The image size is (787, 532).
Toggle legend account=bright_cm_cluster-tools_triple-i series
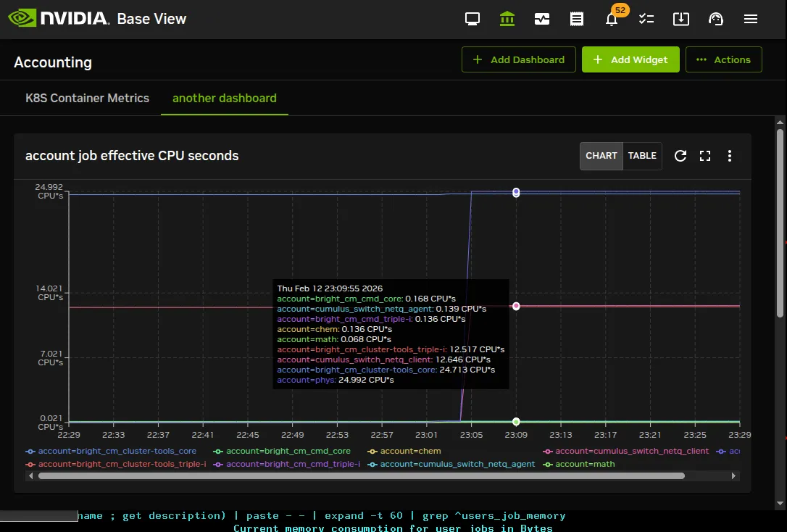pos(116,465)
